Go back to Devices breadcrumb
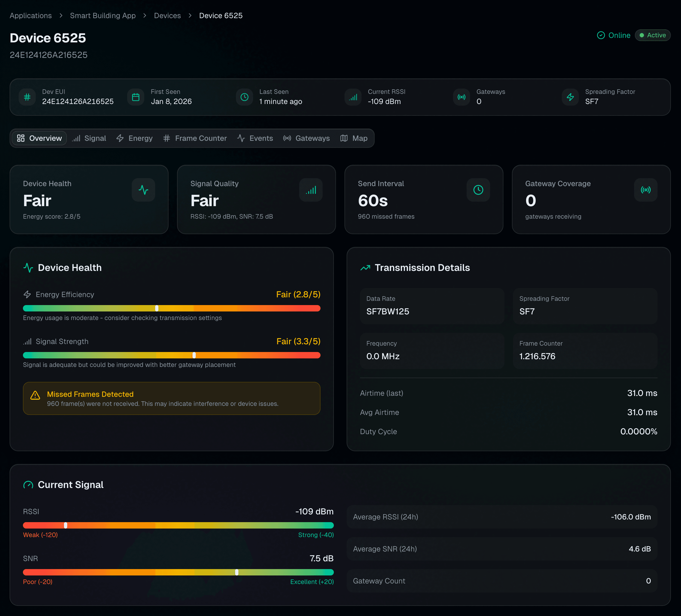681x616 pixels. coord(167,15)
